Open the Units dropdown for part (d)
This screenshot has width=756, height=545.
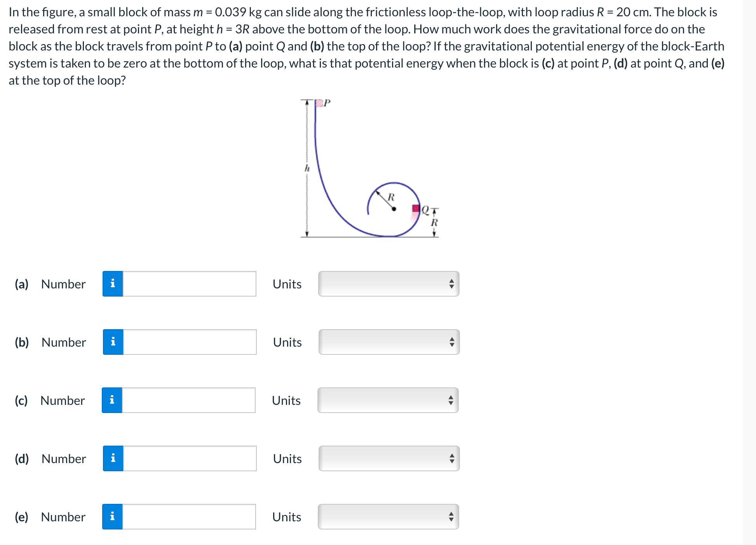(x=388, y=458)
